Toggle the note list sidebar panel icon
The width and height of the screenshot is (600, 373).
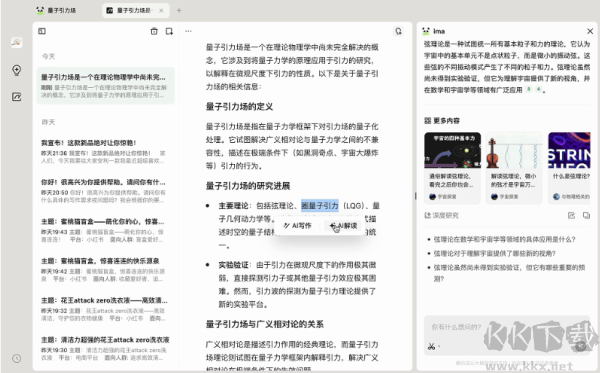click(42, 31)
